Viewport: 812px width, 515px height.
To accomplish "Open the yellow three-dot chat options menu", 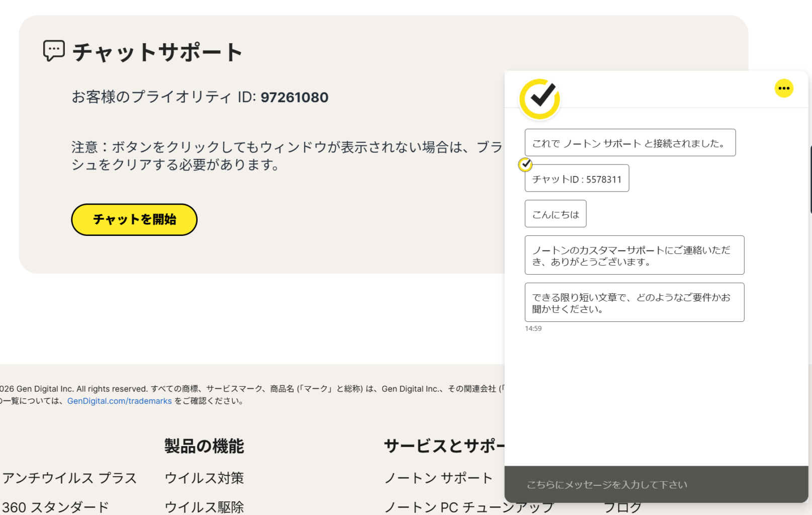I will (783, 89).
